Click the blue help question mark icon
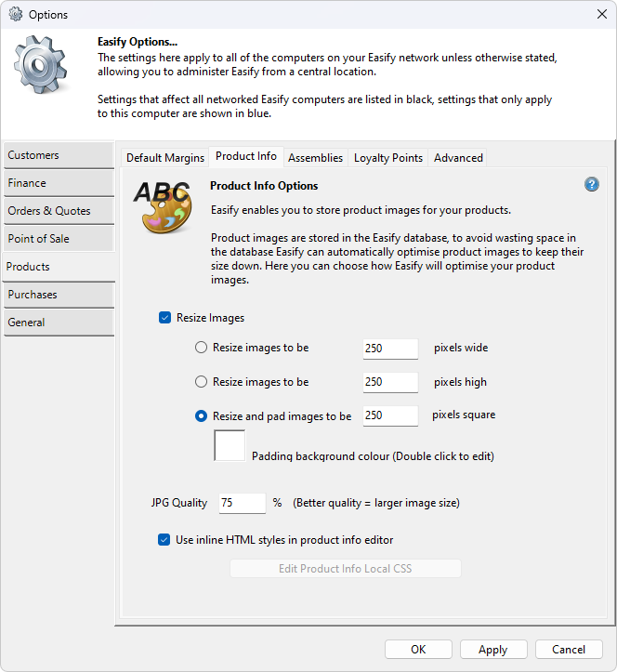 592,185
